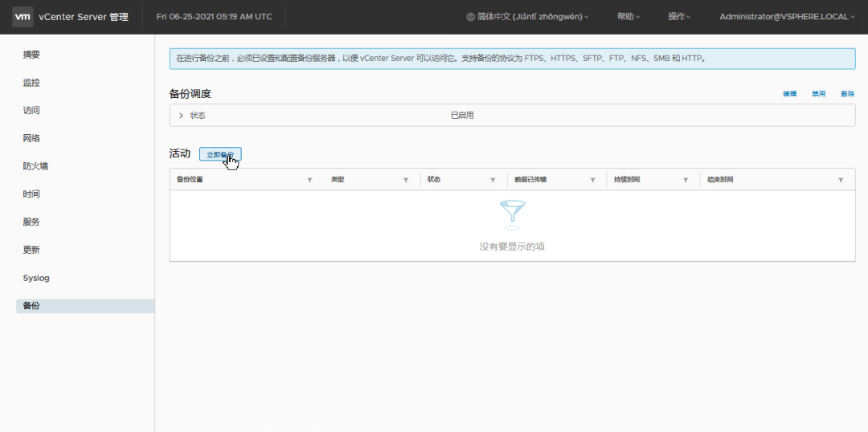The width and height of the screenshot is (868, 432).
Task: Click the 数据已传输 column header
Action: [x=530, y=180]
